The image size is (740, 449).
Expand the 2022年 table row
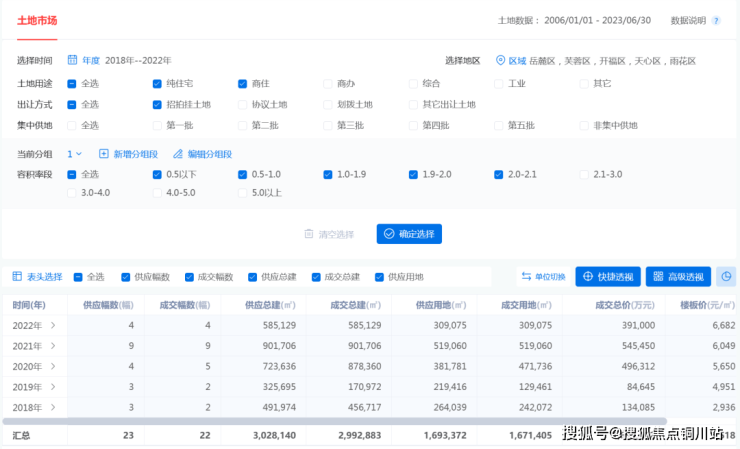tap(53, 325)
